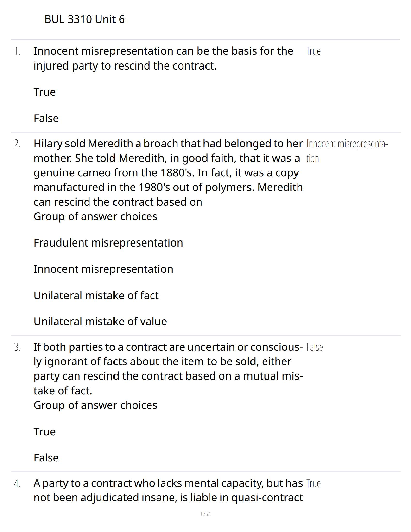Click "Group of answer choices" under question 3
411x532 pixels.
coord(95,405)
